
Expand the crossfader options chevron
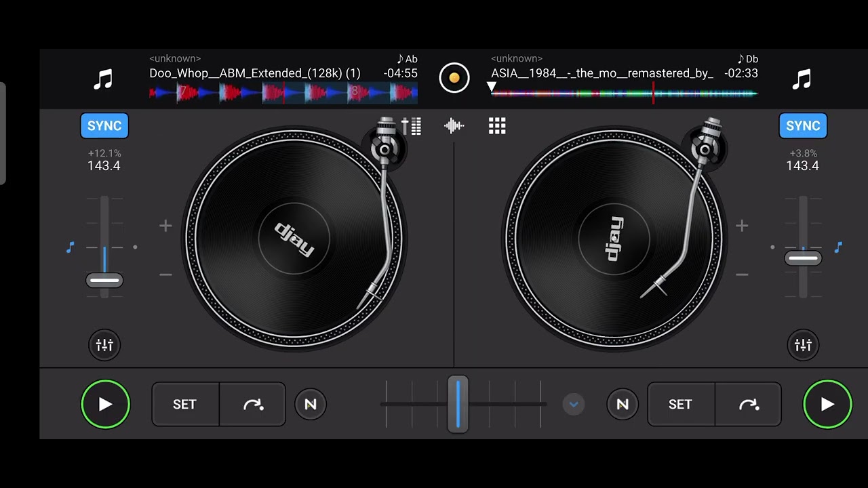[574, 405]
